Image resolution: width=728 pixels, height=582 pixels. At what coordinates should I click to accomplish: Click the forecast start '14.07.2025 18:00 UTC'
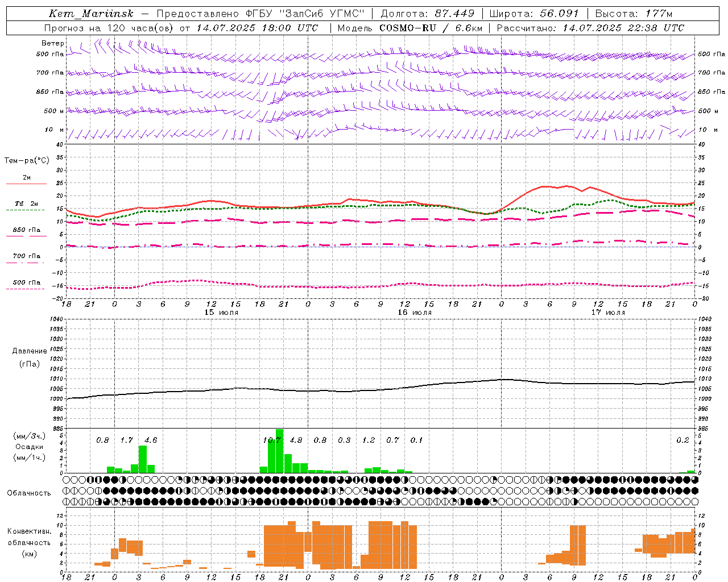click(257, 28)
